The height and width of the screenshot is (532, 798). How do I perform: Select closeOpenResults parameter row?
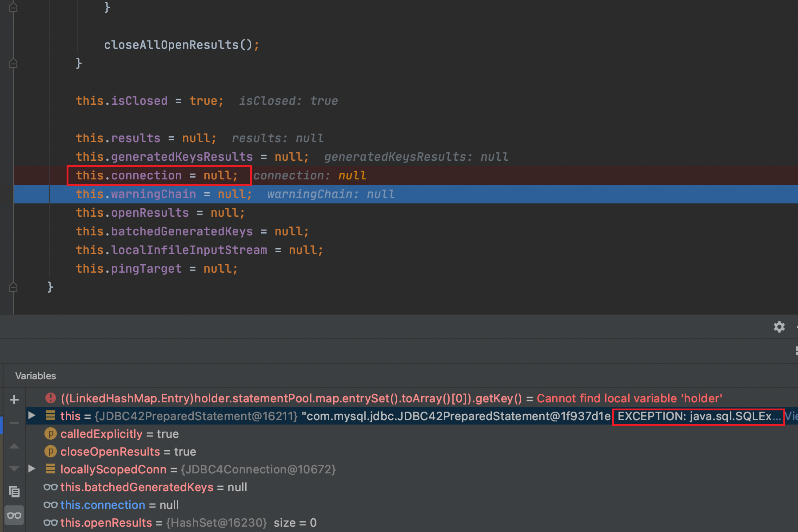click(411, 451)
